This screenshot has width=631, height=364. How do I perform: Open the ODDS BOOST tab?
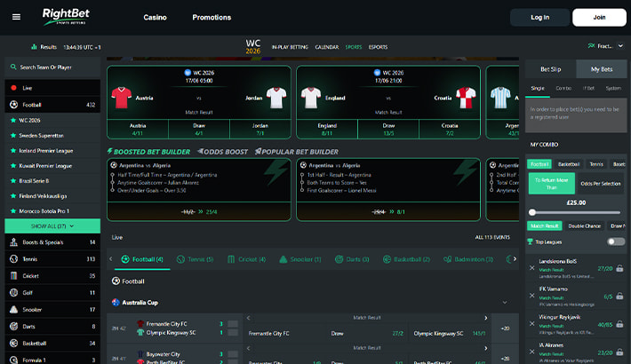(222, 152)
